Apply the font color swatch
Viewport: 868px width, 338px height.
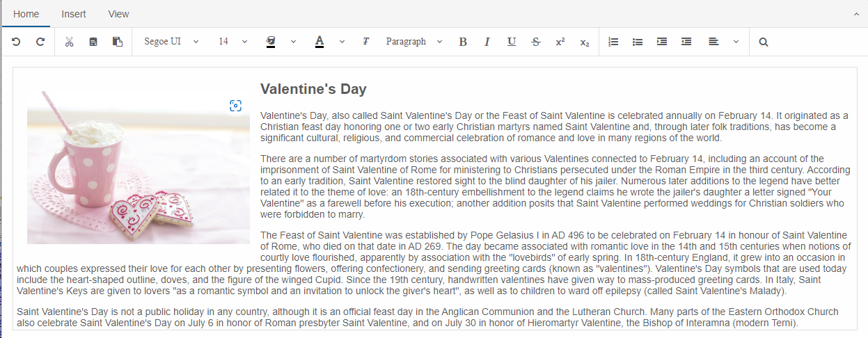tap(319, 42)
